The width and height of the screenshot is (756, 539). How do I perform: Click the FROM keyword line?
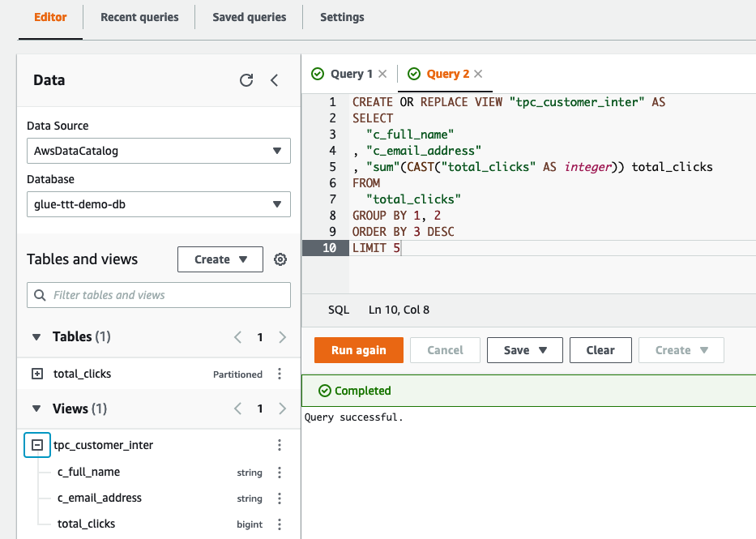click(366, 183)
